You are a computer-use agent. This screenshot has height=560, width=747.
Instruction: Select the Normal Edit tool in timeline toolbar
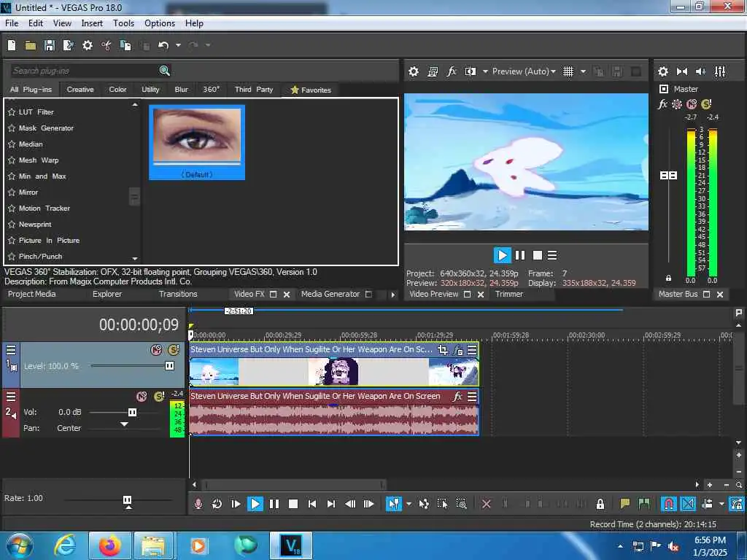tap(393, 504)
